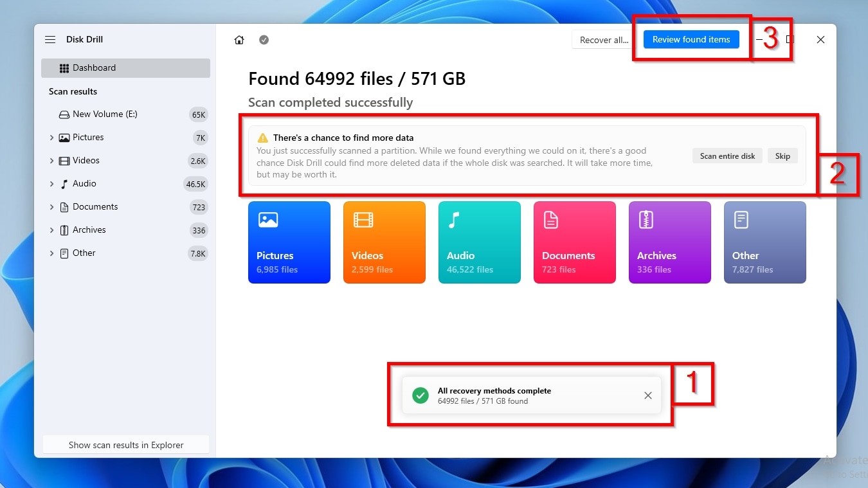Expand the Documents list in the sidebar
Screen dimensions: 868x488
click(52, 206)
